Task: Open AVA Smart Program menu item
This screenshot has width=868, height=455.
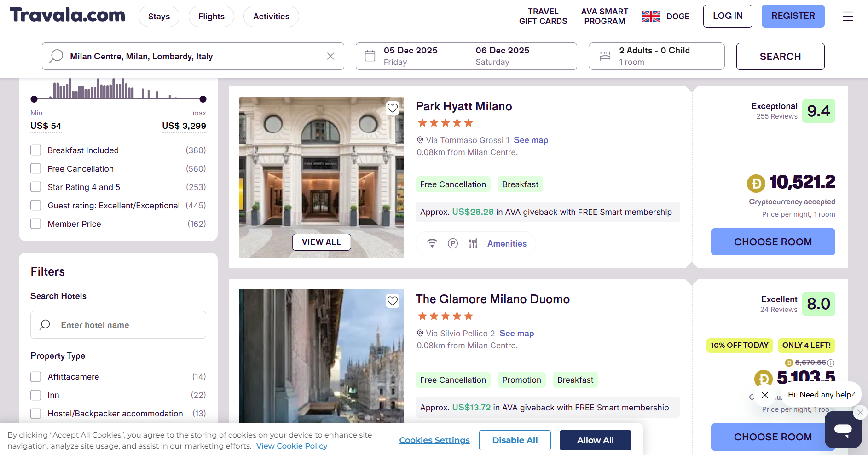Action: click(x=605, y=17)
